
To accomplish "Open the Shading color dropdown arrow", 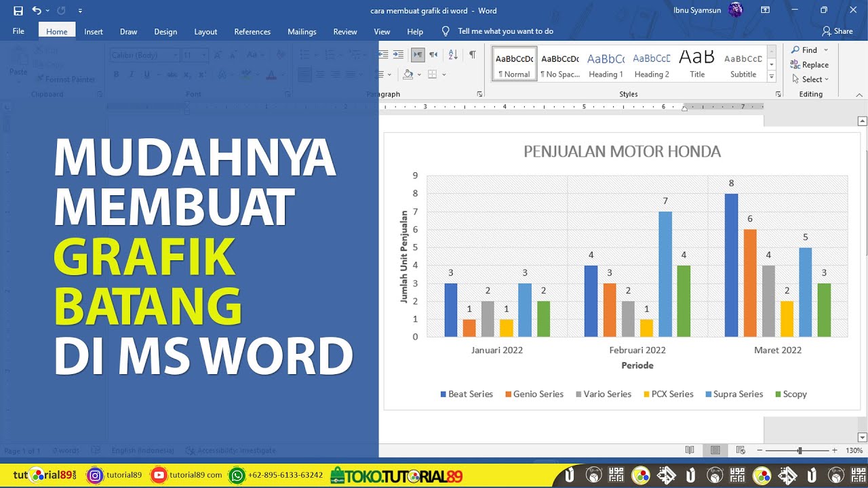I will point(419,75).
